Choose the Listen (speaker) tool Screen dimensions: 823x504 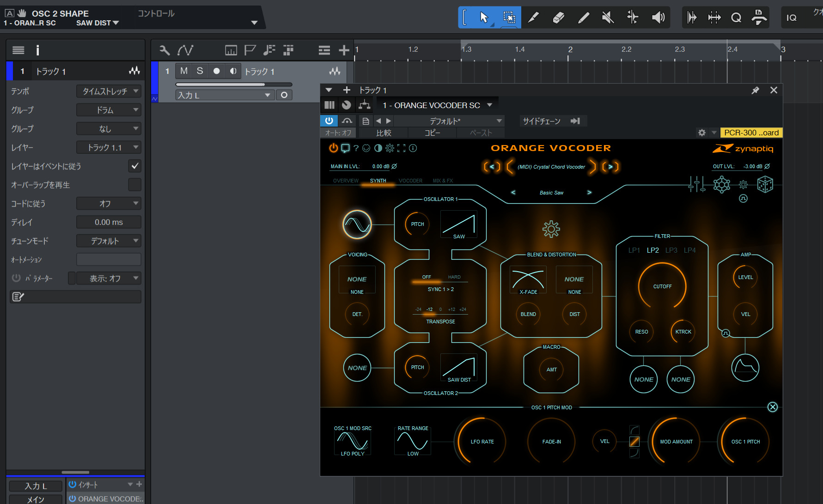[x=658, y=18]
